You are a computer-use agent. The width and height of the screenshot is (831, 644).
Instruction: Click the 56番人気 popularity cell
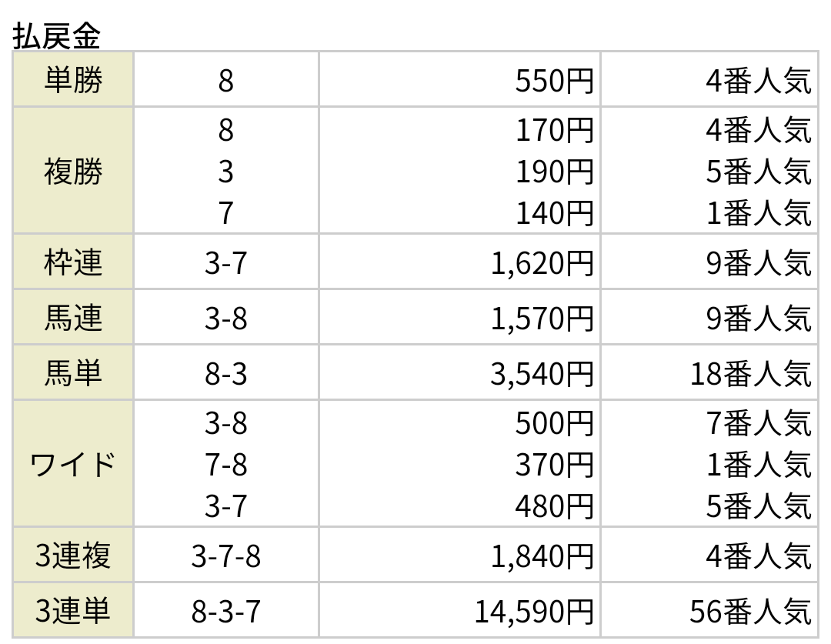(750, 612)
